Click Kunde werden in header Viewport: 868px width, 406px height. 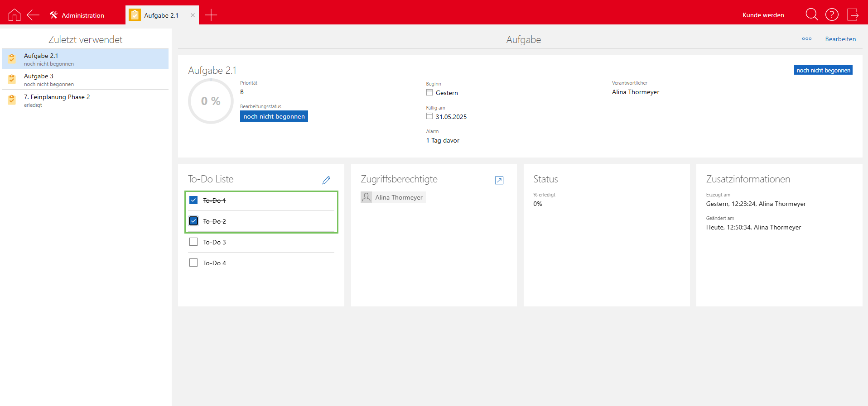click(763, 15)
